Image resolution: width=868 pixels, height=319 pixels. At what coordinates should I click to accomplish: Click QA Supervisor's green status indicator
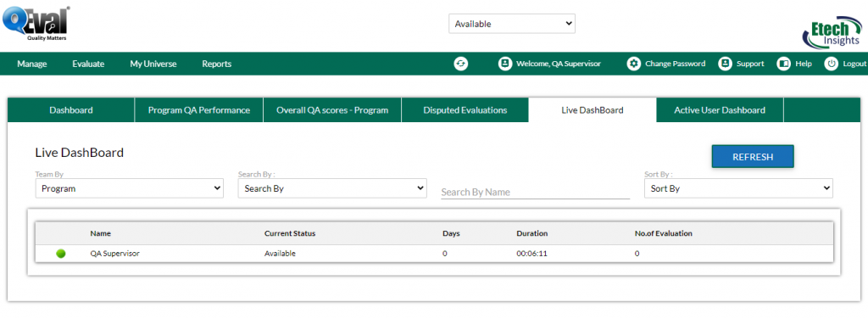61,254
